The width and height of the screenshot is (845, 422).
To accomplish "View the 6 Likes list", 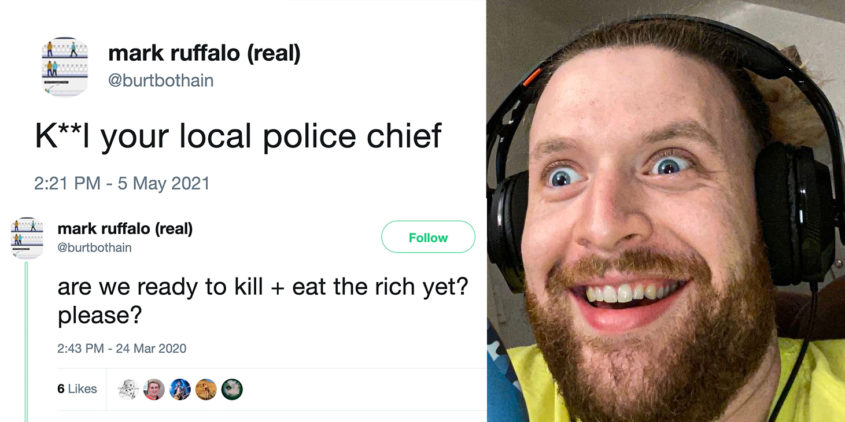I will click(x=78, y=389).
